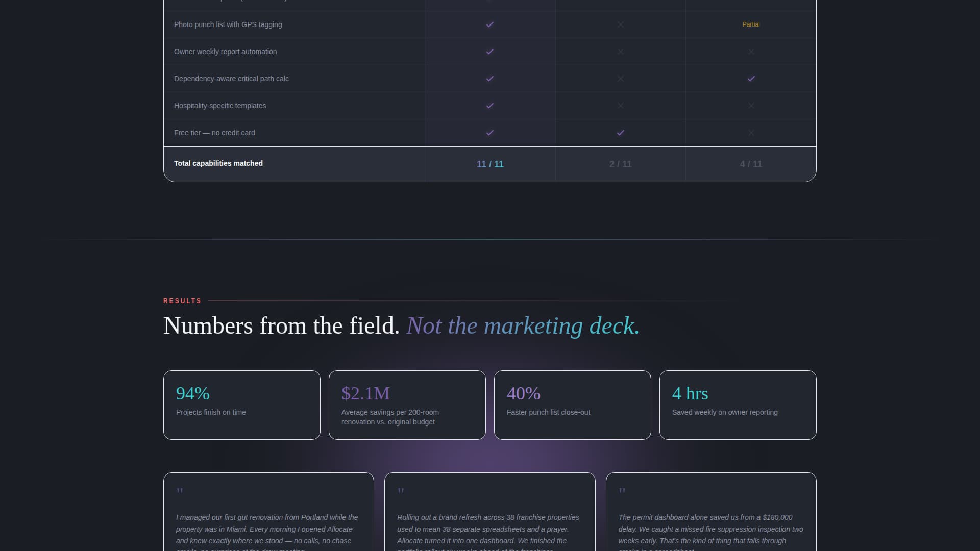Click the '2 / 11' total score

pyautogui.click(x=621, y=164)
